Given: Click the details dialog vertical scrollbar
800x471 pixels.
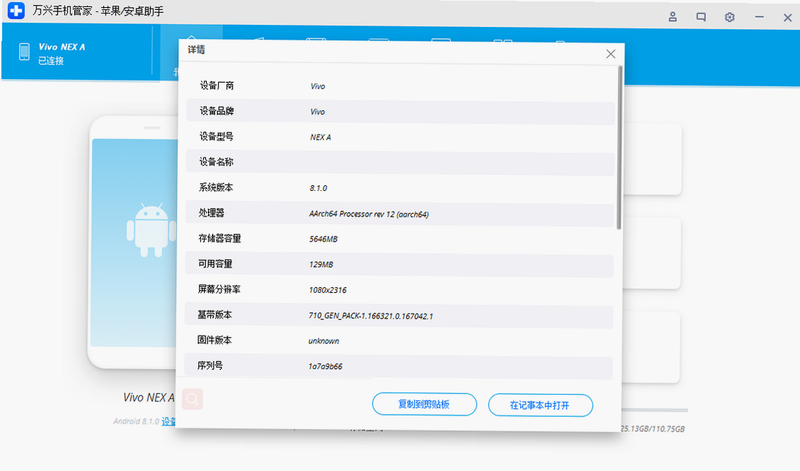Looking at the screenshot, I should tap(619, 148).
